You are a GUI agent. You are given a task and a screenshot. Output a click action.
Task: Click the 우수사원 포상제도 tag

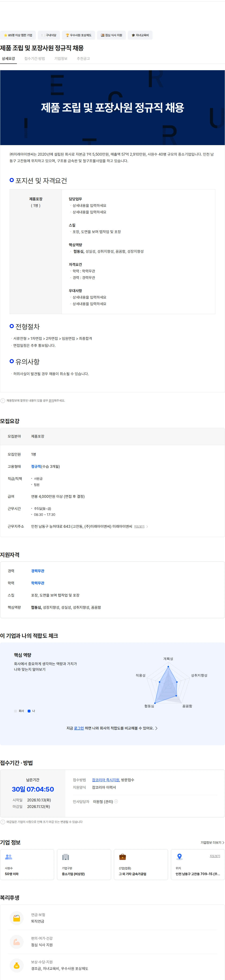[x=79, y=35]
